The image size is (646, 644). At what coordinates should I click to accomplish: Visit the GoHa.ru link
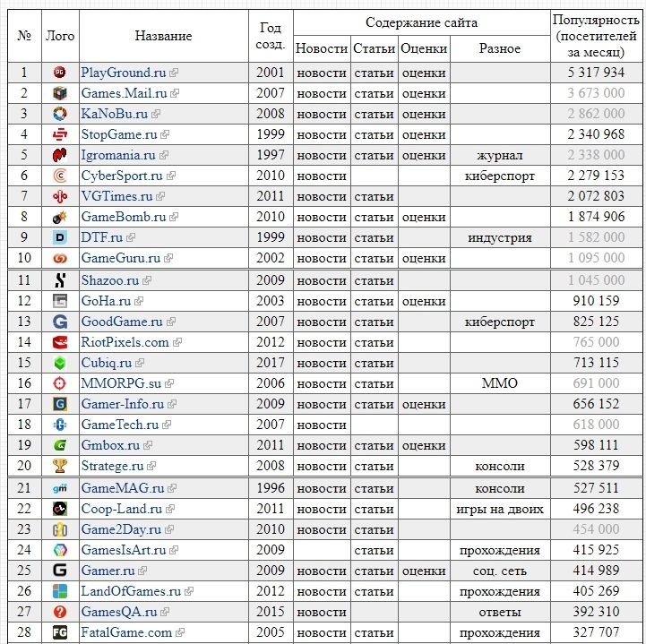pos(106,301)
